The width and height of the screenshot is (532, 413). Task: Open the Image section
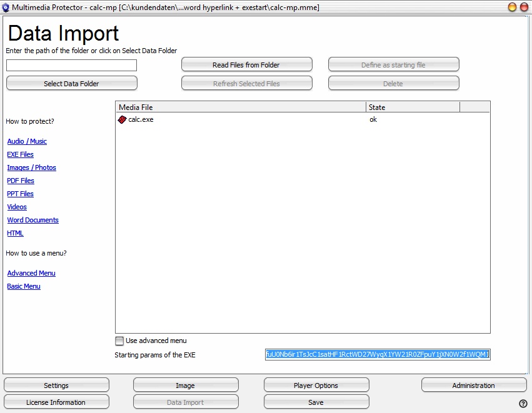[185, 386]
